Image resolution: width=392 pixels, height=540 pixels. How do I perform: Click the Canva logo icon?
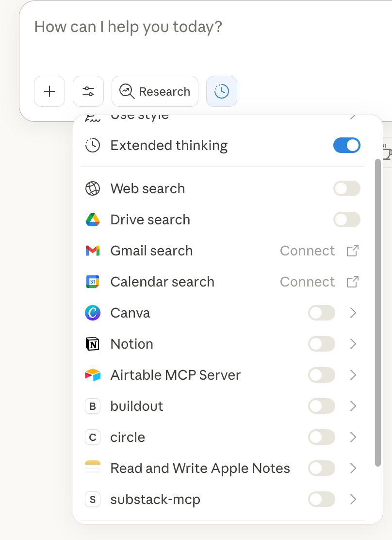[93, 313]
